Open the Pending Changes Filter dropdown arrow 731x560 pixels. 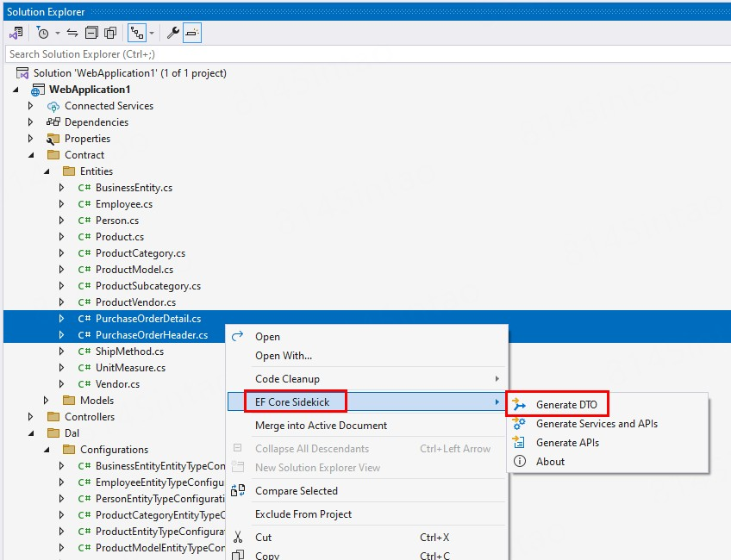(x=58, y=33)
